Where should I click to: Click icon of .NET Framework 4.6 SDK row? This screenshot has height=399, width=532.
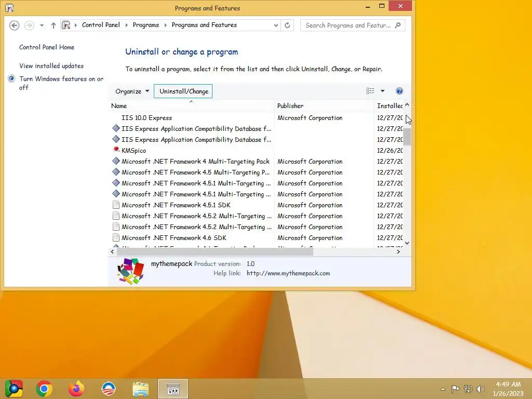[x=116, y=237]
